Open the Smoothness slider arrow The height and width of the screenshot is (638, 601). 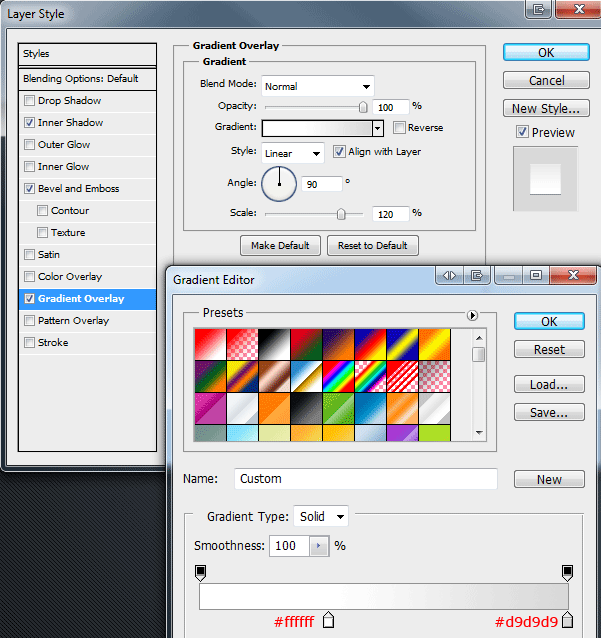(319, 546)
